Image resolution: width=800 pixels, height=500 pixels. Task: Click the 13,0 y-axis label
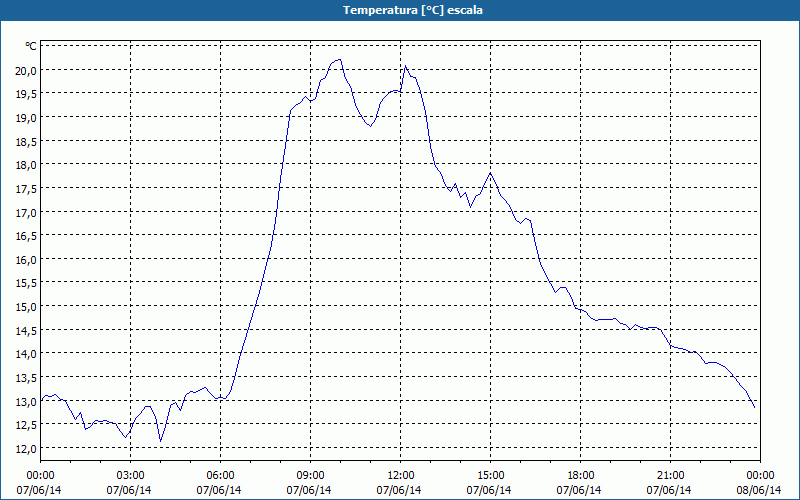coord(26,402)
